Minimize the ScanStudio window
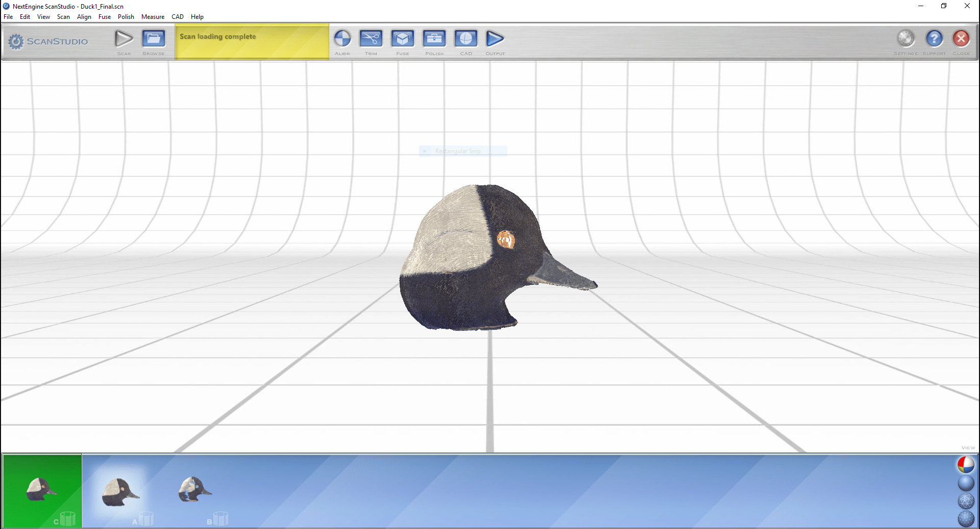The image size is (980, 529). click(921, 6)
